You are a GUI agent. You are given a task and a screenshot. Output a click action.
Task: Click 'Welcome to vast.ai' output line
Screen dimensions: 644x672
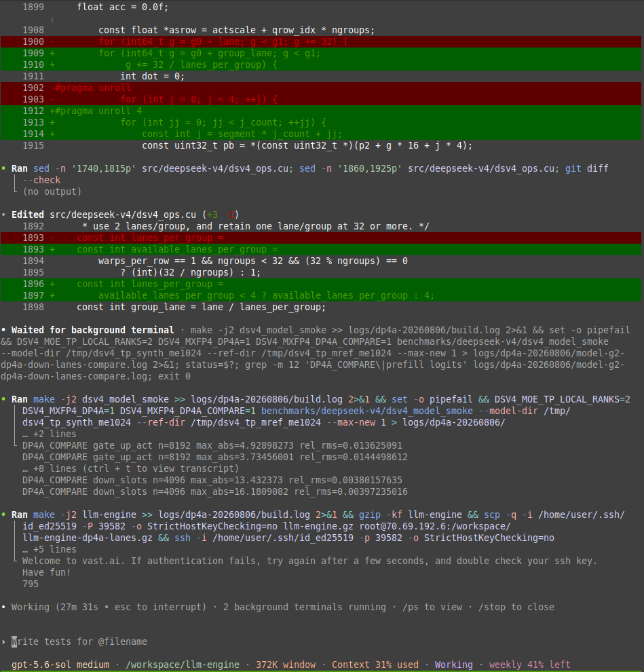(309, 561)
